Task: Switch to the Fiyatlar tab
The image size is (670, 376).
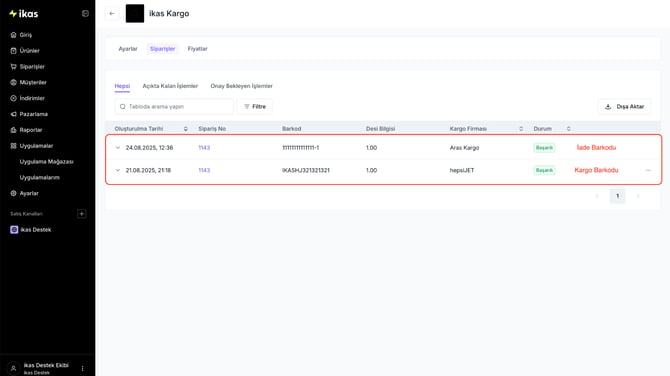Action: (x=197, y=49)
